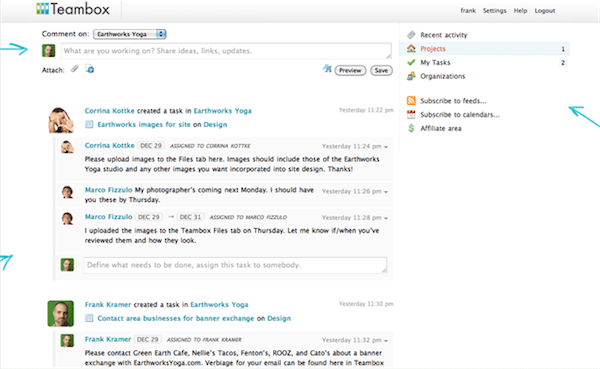Click DEC 31 date tag on Marco's comment

(x=190, y=217)
